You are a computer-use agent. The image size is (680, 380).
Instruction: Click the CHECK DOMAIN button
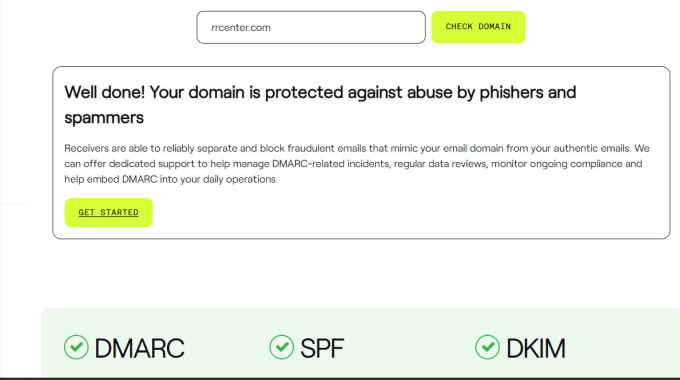(x=478, y=27)
